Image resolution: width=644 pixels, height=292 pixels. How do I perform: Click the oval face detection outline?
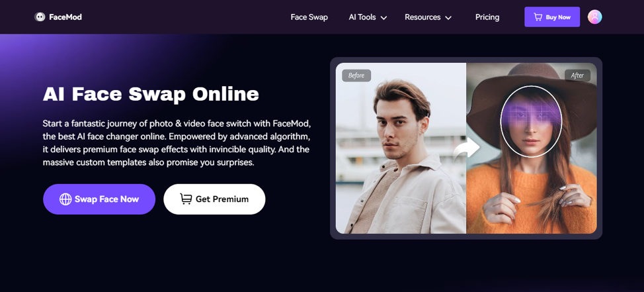click(531, 121)
